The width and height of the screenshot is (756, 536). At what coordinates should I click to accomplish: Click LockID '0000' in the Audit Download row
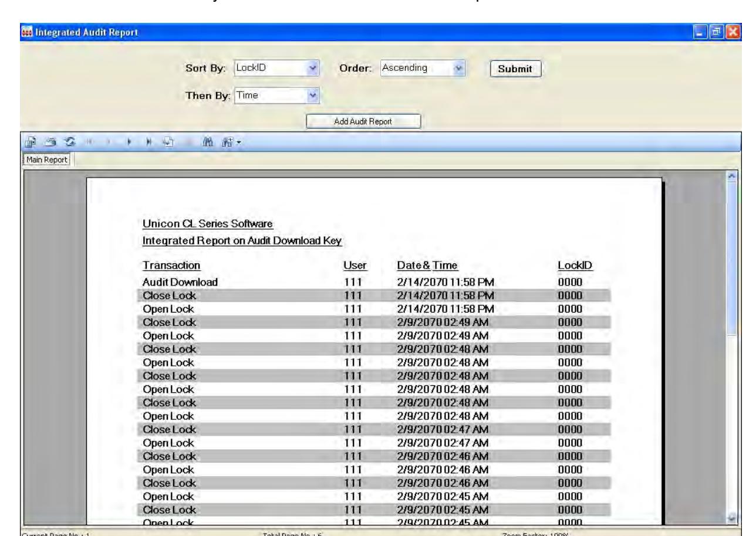pyautogui.click(x=570, y=282)
